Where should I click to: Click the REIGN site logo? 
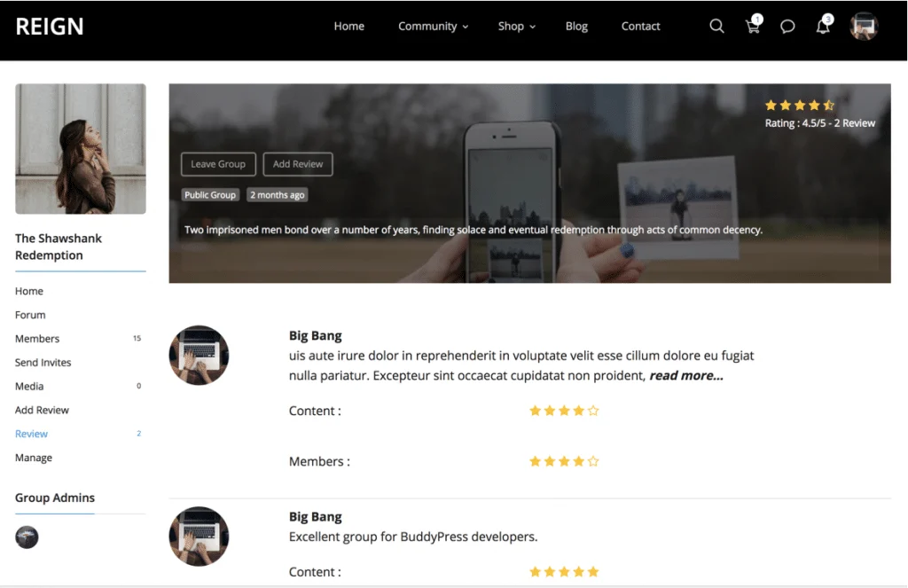[x=50, y=27]
